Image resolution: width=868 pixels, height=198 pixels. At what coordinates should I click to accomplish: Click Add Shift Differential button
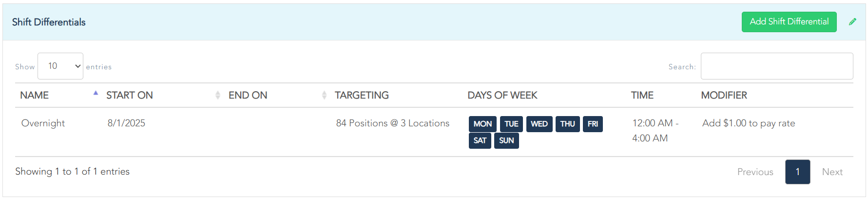pyautogui.click(x=789, y=22)
